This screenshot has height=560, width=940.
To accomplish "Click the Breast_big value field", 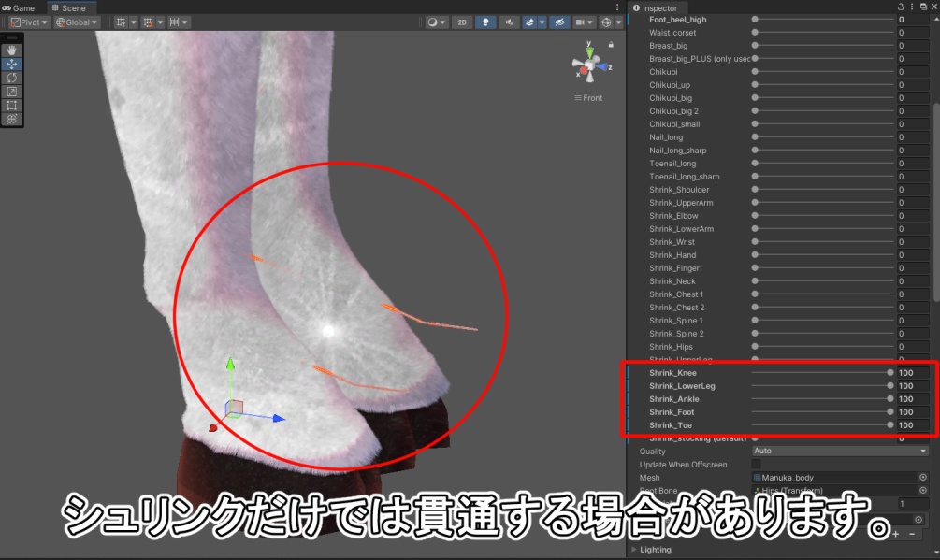I will [913, 46].
